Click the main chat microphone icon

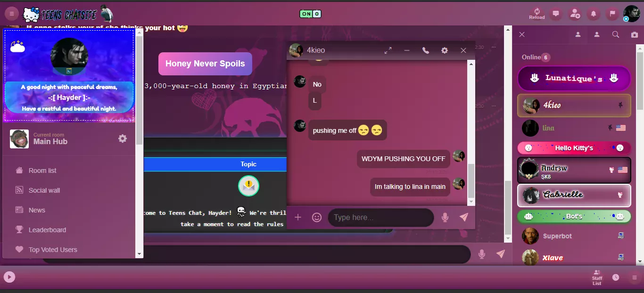[482, 254]
